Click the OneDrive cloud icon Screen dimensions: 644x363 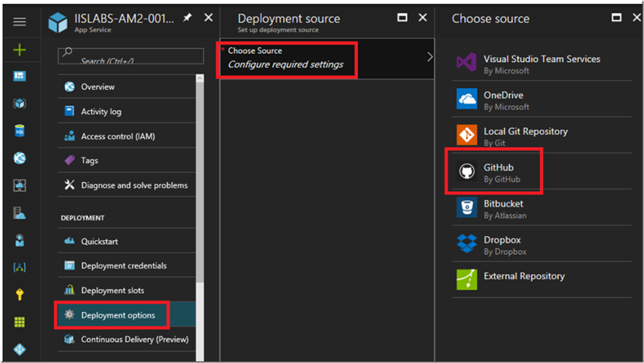466,99
